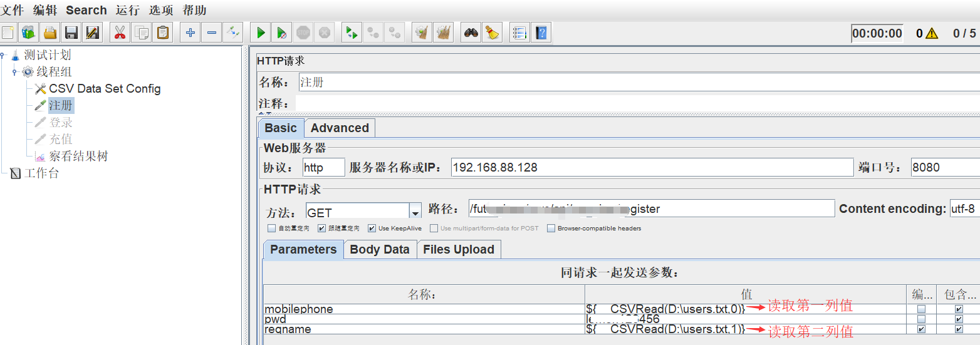Click the Content encoding utf-8 field
Image resolution: width=980 pixels, height=345 pixels.
pos(965,209)
